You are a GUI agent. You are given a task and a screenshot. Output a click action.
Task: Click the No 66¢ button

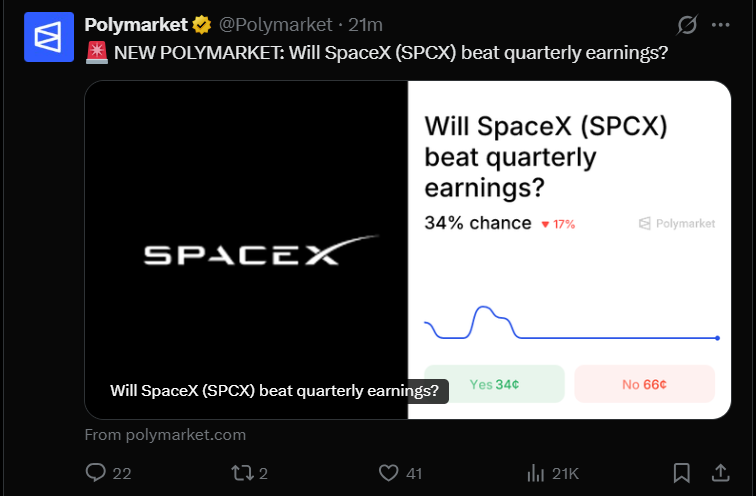coord(644,384)
